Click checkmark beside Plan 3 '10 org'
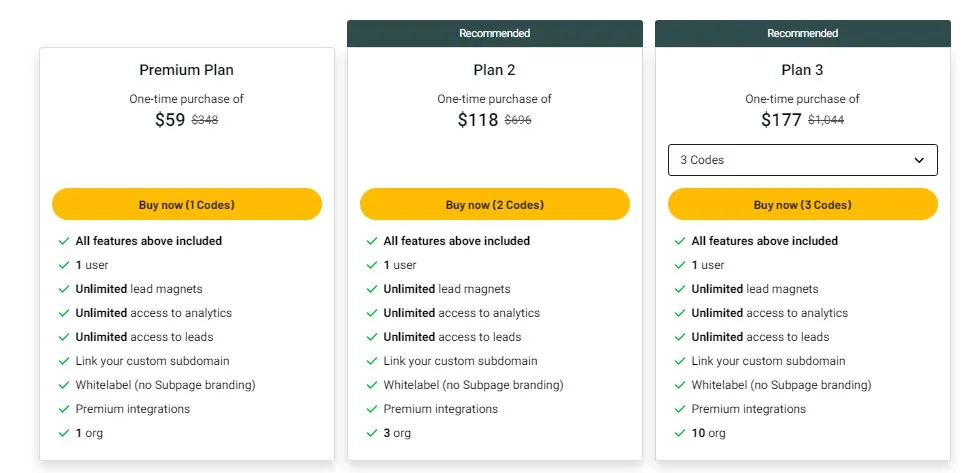This screenshot has width=972, height=473. [680, 433]
